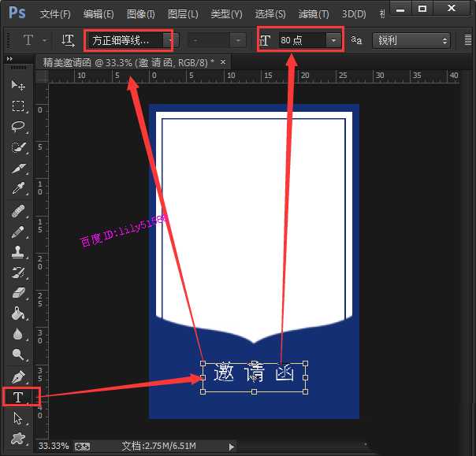
Task: Open the 3D(D) menu
Action: point(354,14)
